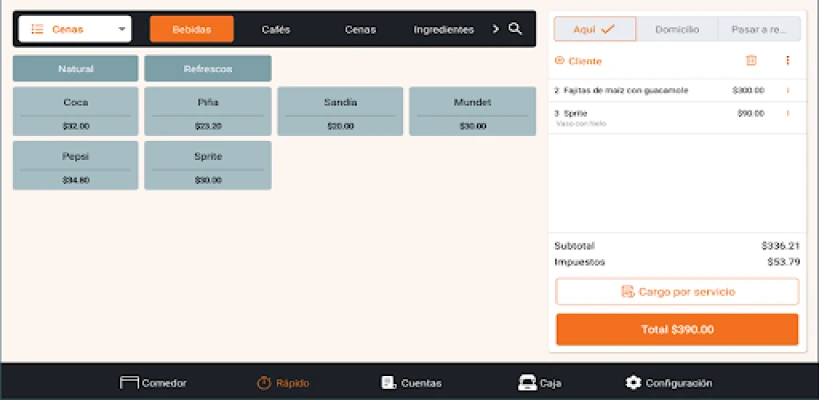Add Sandía drink to order

pos(340,111)
